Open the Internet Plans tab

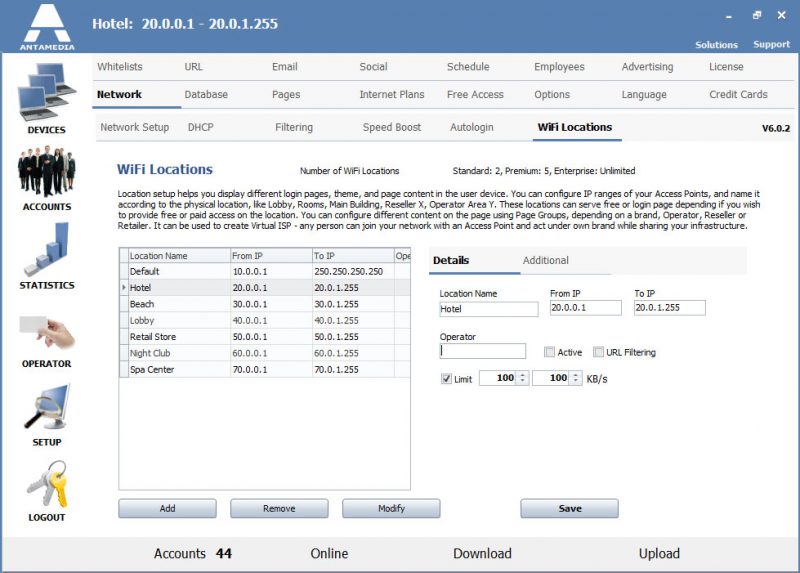click(392, 94)
